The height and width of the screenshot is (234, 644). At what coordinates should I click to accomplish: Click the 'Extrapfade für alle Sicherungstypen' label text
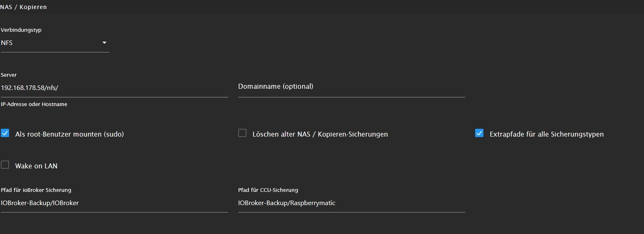point(547,134)
